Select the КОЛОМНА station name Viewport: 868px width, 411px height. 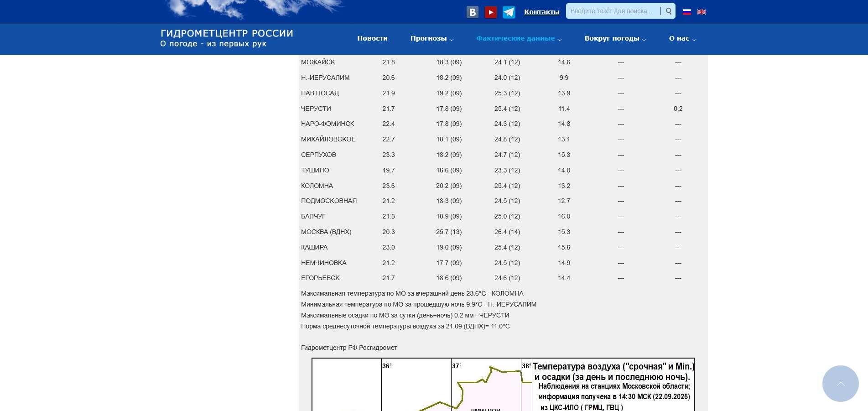(x=317, y=186)
